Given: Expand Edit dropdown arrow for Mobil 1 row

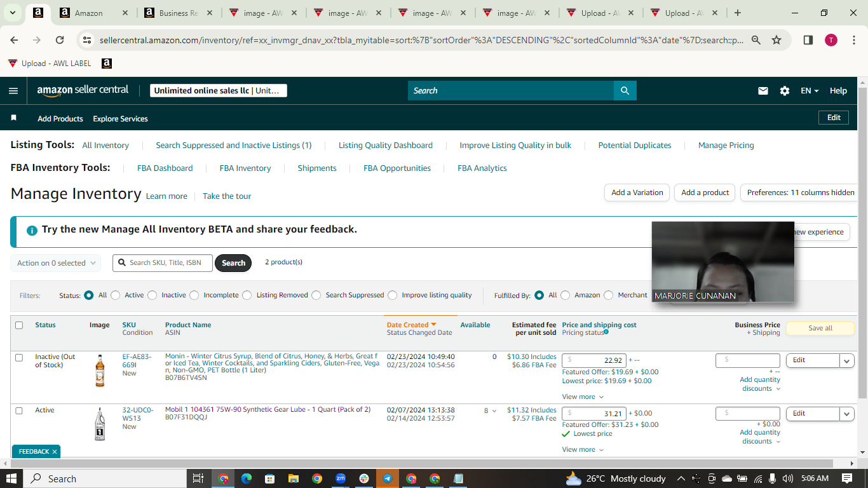Looking at the screenshot, I should coord(847,414).
